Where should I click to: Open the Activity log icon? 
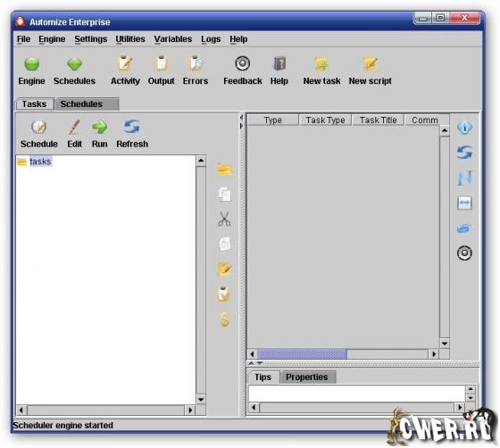125,63
